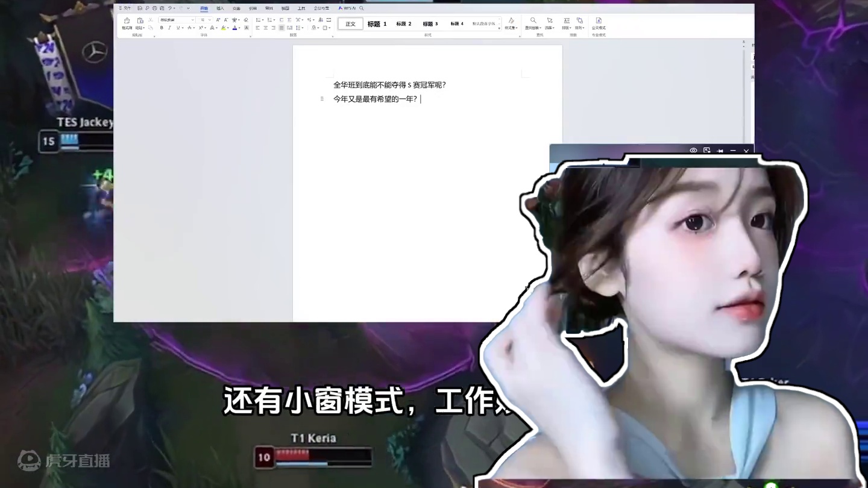Click the Save icon in quick access bar

click(x=139, y=8)
